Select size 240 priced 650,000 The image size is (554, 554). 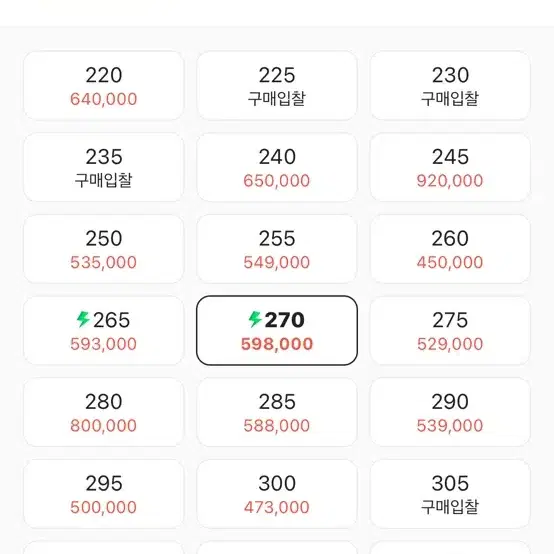pos(277,167)
